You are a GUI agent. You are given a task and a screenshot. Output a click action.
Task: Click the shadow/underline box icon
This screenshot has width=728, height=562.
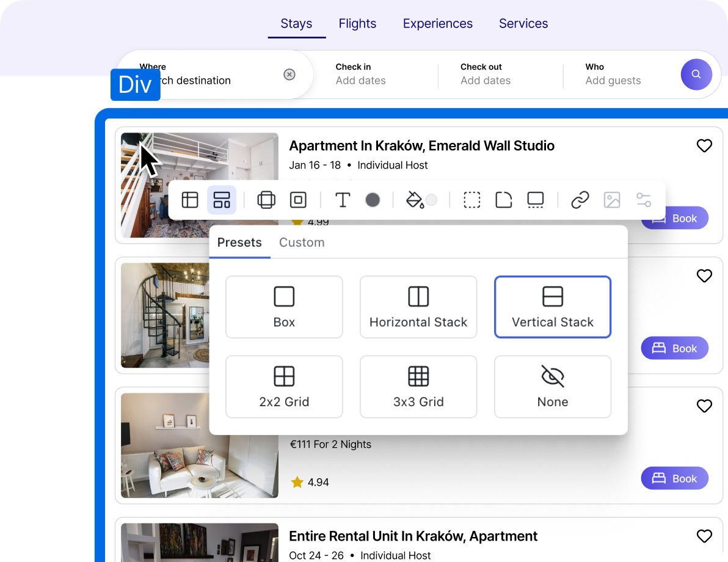pos(536,200)
